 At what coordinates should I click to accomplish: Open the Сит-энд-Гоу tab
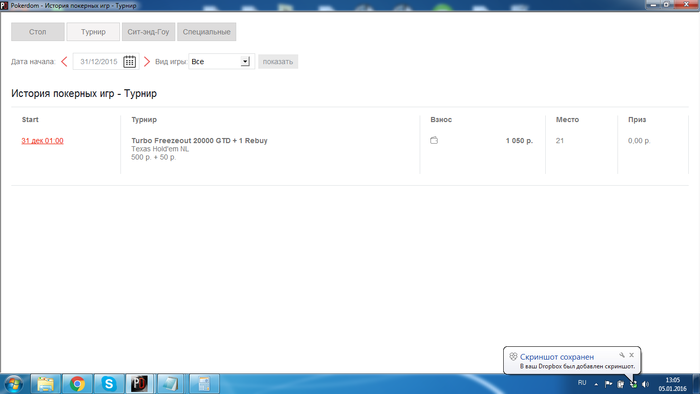[x=149, y=32]
